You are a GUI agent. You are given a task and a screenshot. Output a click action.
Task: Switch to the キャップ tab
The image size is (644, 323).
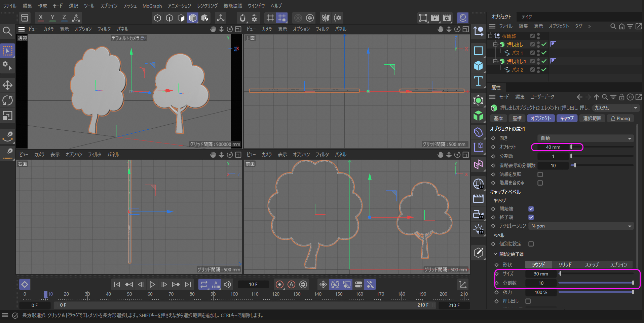click(x=567, y=118)
